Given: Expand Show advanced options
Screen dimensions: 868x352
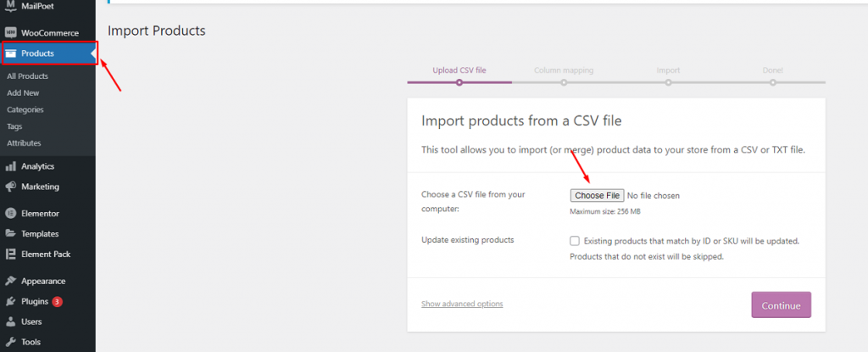Looking at the screenshot, I should [462, 304].
